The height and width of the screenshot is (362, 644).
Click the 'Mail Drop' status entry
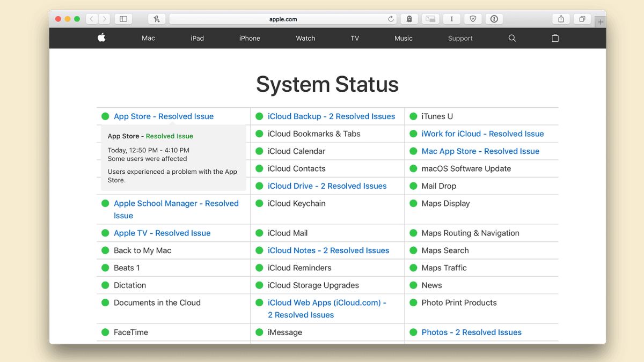point(438,186)
